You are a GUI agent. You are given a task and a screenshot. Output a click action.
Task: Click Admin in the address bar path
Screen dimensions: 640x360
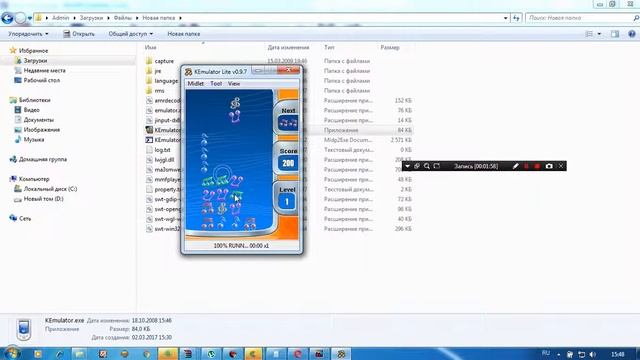(x=60, y=18)
